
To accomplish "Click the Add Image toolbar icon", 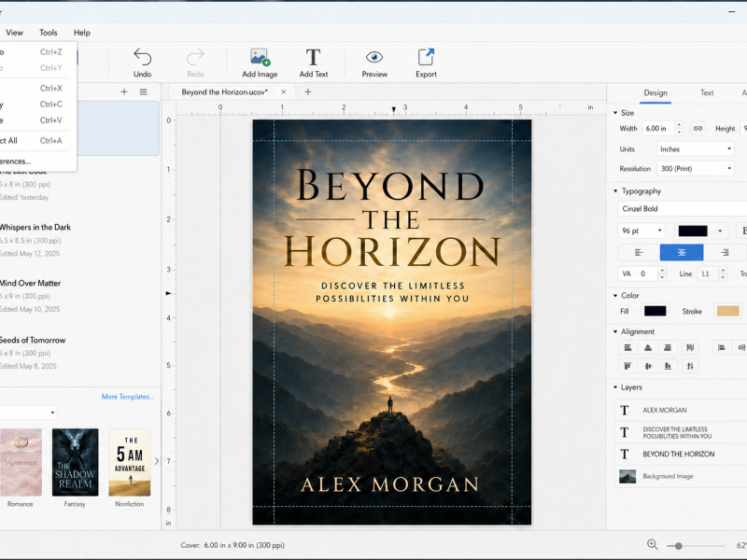I will [x=260, y=57].
